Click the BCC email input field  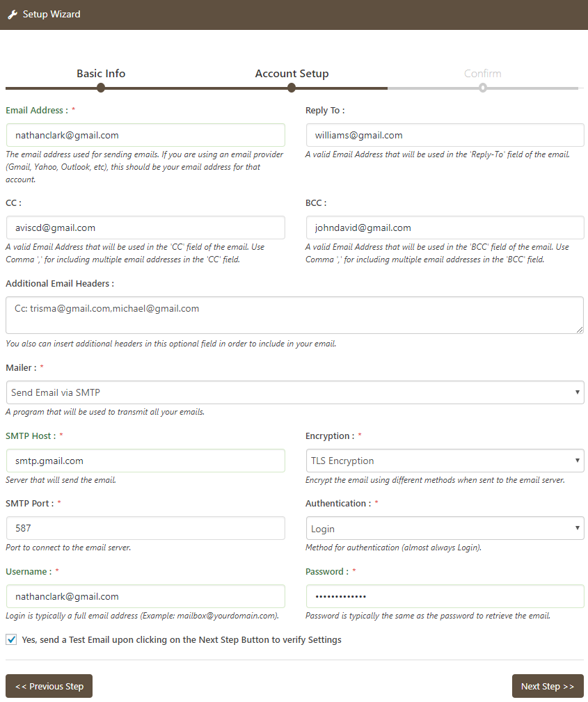click(x=445, y=228)
